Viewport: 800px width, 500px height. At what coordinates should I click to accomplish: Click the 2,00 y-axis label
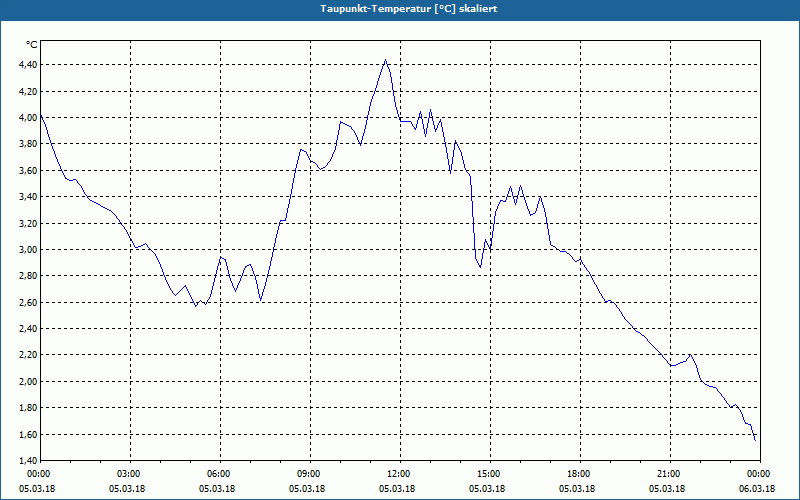[x=28, y=381]
